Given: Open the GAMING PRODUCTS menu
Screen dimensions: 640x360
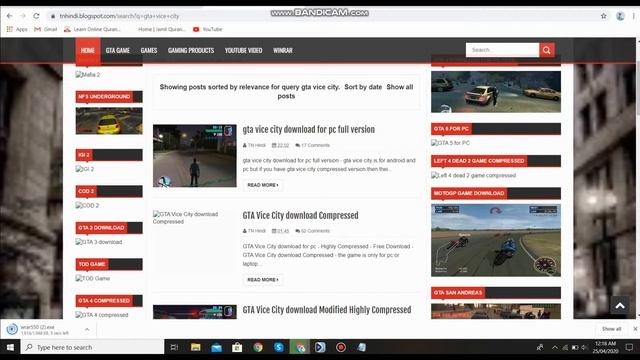Looking at the screenshot, I should click(191, 50).
